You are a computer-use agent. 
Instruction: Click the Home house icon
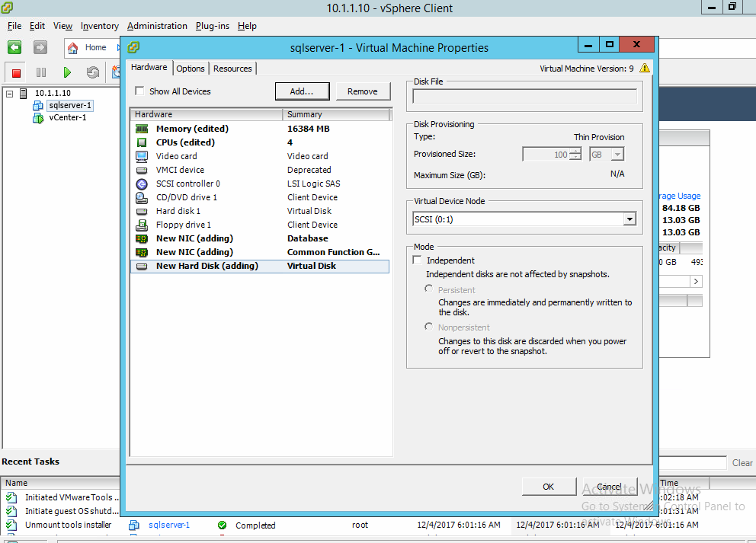[73, 48]
